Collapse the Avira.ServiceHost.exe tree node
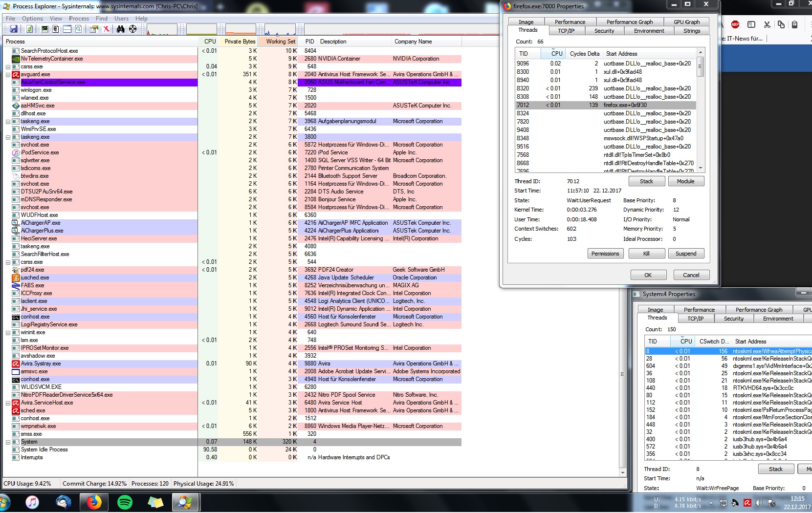The height and width of the screenshot is (513, 812). tap(8, 403)
